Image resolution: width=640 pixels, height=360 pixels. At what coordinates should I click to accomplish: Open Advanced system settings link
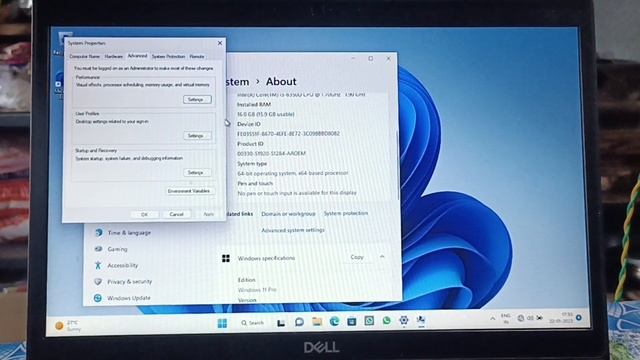(x=293, y=230)
